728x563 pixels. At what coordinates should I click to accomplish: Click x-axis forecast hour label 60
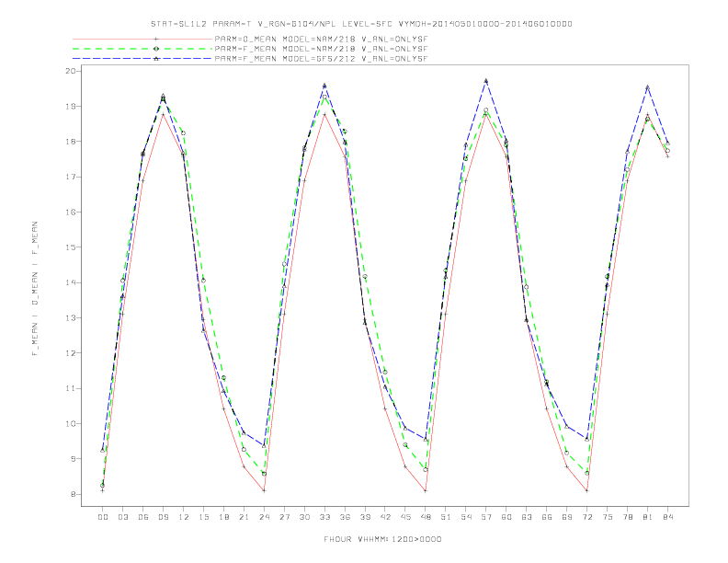tap(506, 517)
